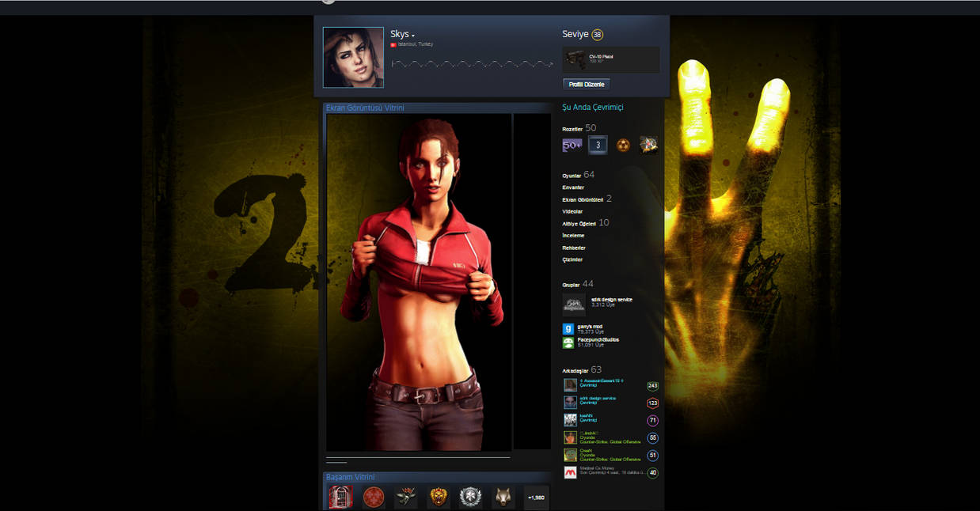Click the Profili Düzenle button
The height and width of the screenshot is (511, 980).
pos(586,84)
